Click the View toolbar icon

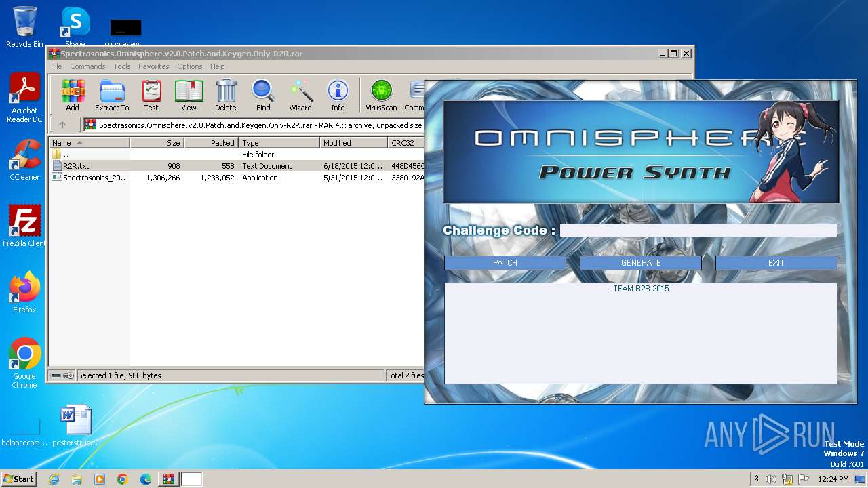click(x=189, y=95)
